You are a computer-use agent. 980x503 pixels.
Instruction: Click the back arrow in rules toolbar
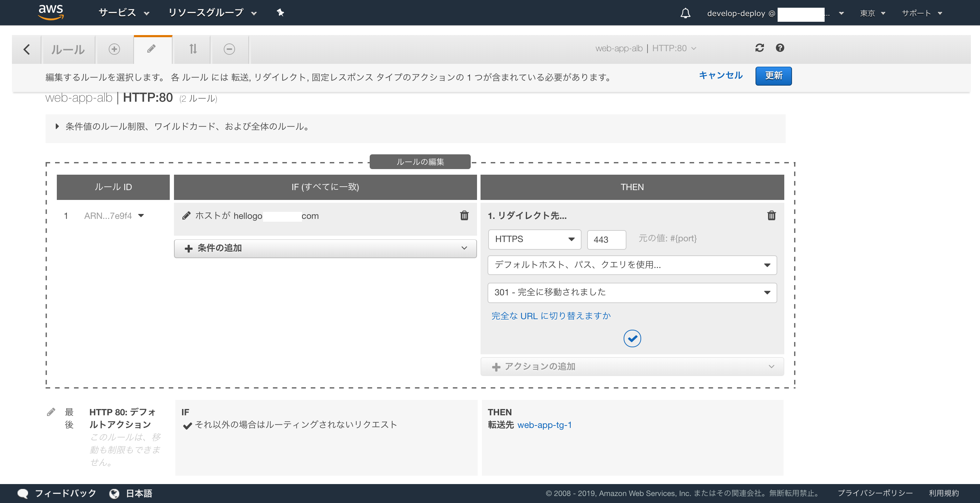27,49
